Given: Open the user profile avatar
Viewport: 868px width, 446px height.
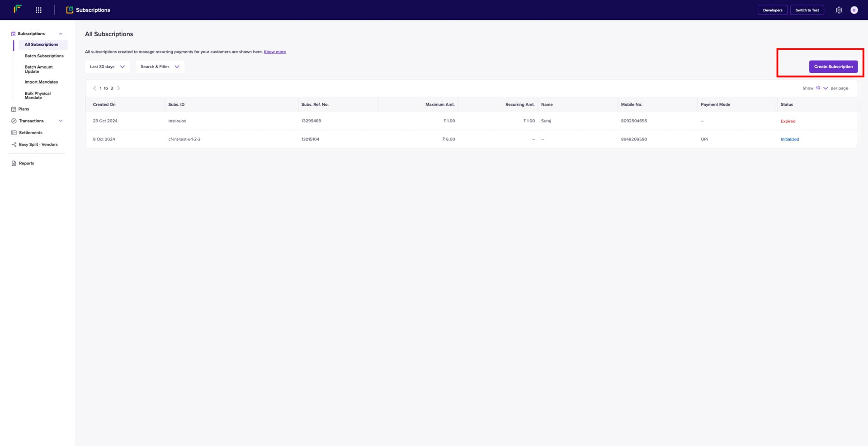Looking at the screenshot, I should [854, 10].
